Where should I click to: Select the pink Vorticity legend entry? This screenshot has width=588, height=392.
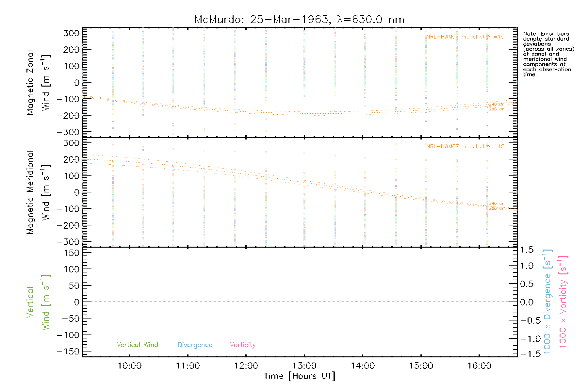point(242,345)
